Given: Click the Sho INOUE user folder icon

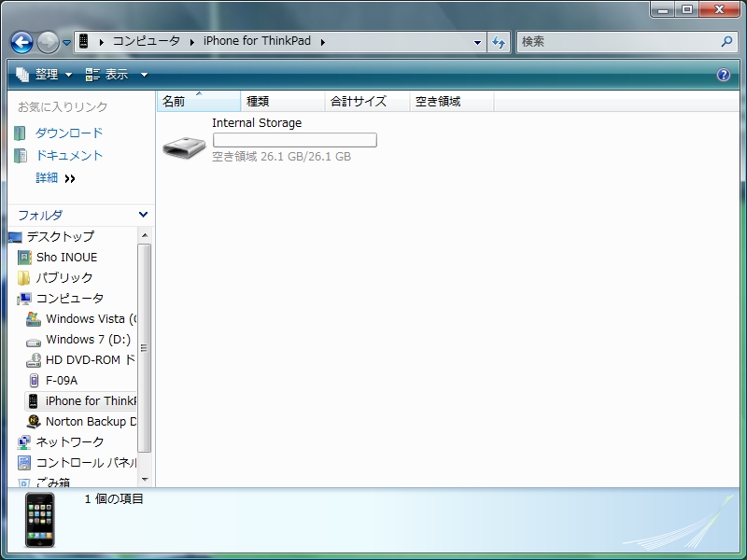Looking at the screenshot, I should 24,258.
